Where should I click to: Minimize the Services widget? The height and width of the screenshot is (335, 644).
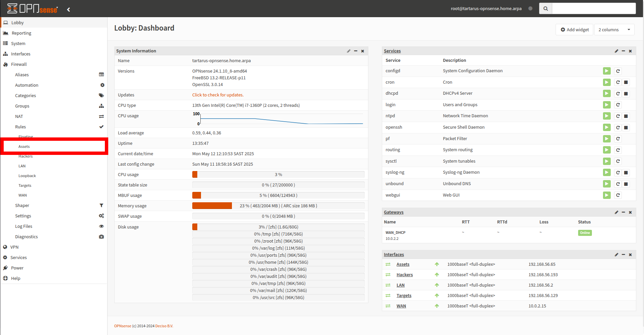[x=623, y=51]
